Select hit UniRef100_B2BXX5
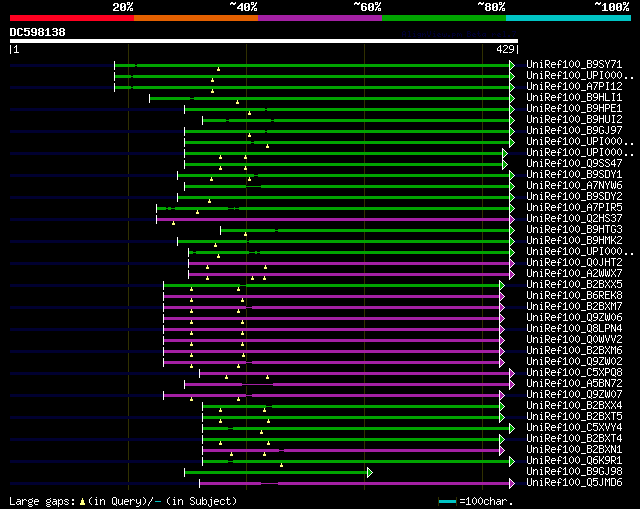 [x=574, y=285]
